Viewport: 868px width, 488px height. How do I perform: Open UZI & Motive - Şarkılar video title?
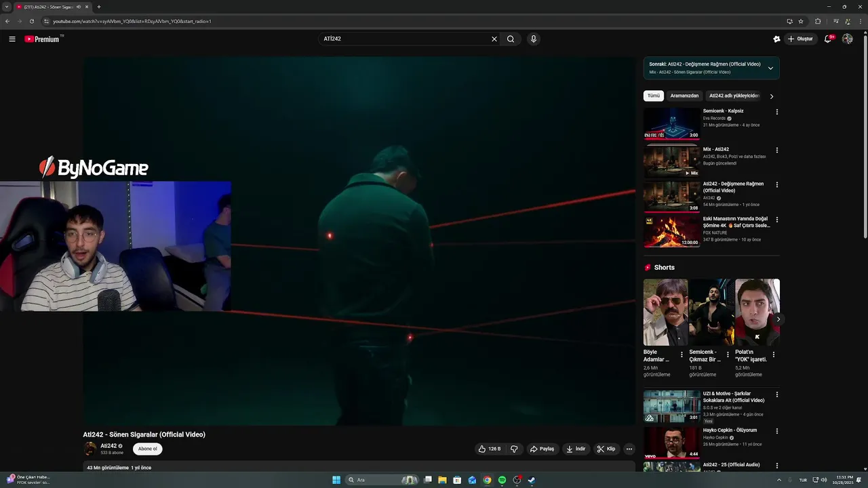[x=733, y=397]
